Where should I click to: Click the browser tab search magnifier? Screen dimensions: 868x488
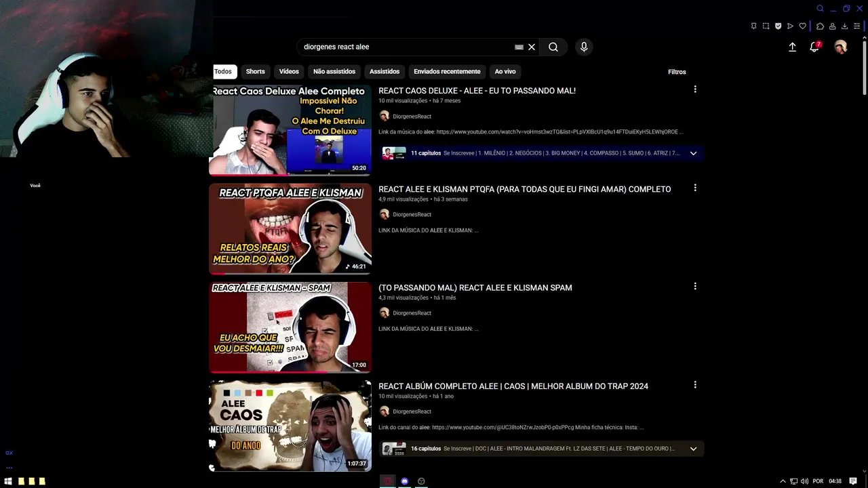pos(820,9)
